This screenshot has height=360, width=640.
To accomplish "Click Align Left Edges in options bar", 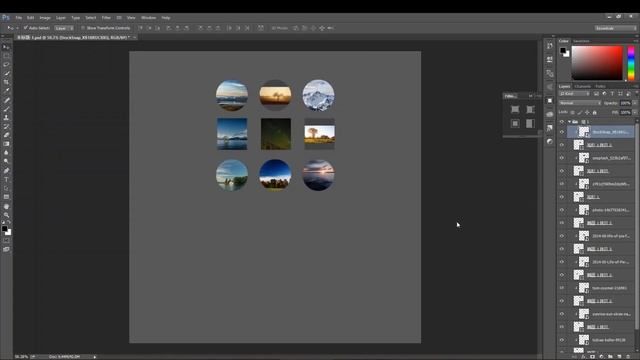I will click(169, 28).
